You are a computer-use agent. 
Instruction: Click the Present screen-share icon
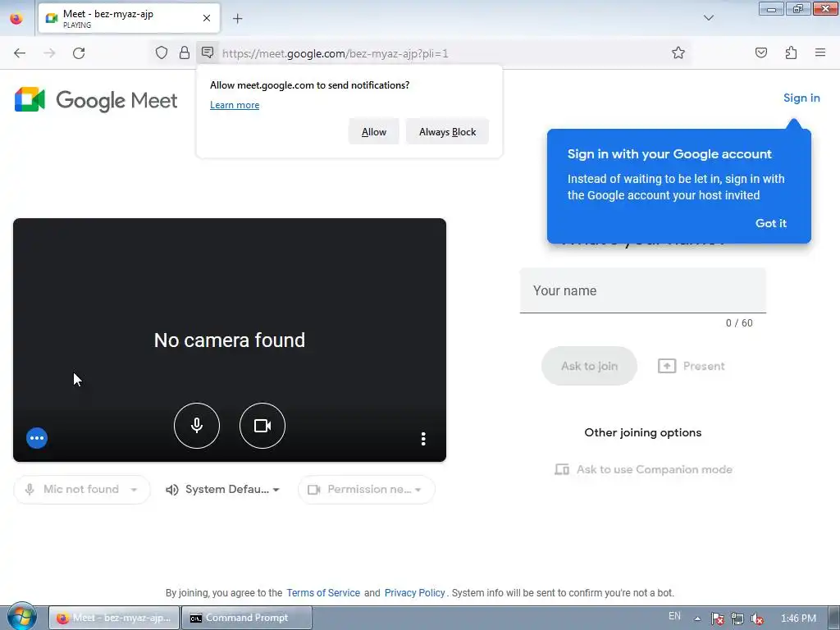click(666, 366)
